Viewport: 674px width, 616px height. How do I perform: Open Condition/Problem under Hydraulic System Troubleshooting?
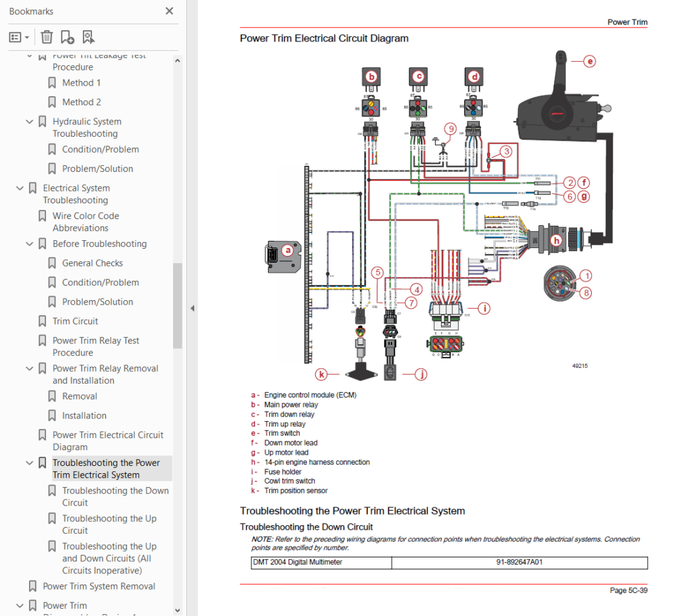coord(101,149)
